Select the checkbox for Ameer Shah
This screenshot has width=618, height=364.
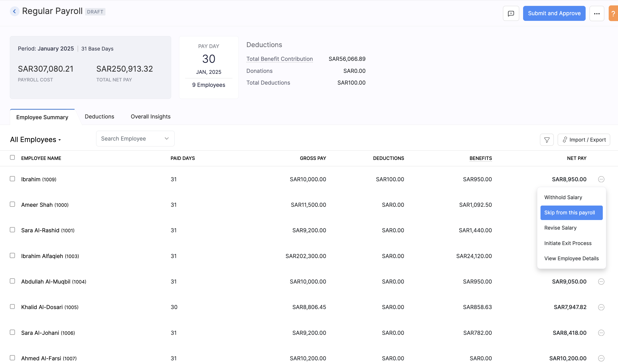(x=13, y=204)
